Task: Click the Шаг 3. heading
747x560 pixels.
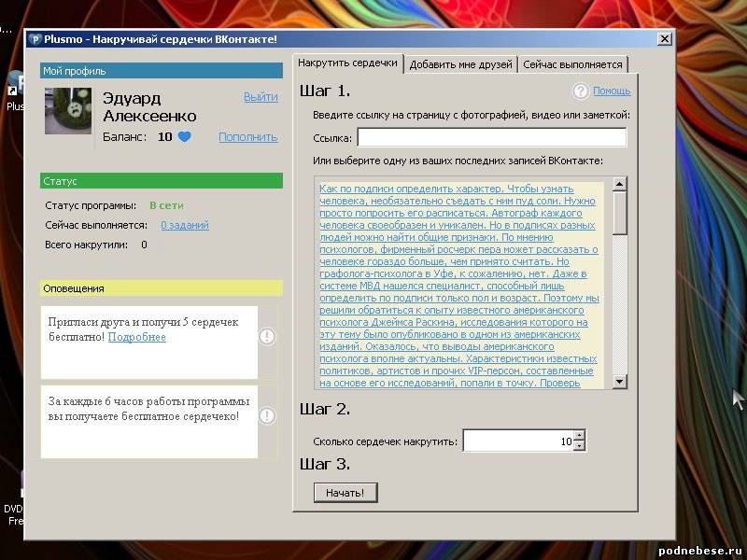Action: click(x=325, y=464)
